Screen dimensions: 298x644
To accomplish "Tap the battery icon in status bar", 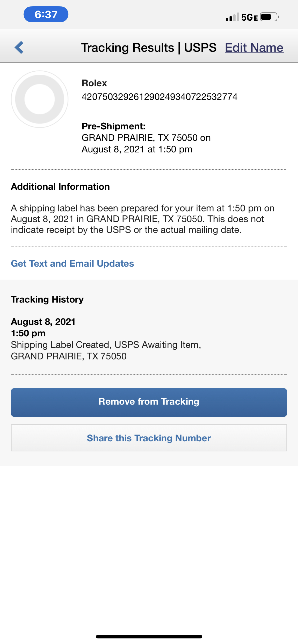I will tap(269, 17).
